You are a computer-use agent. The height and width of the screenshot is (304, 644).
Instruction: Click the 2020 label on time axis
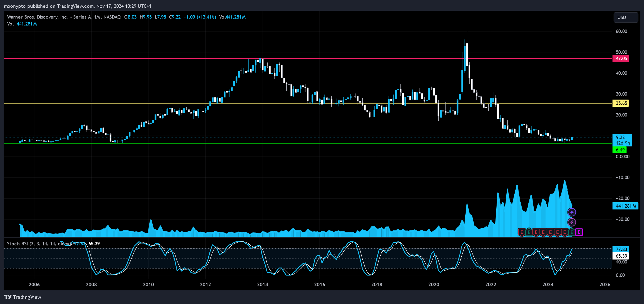[x=434, y=285]
